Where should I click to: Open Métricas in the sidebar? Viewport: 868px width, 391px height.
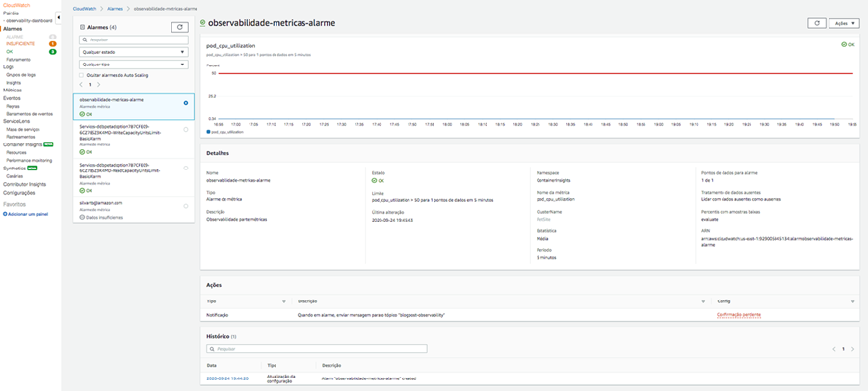13,90
